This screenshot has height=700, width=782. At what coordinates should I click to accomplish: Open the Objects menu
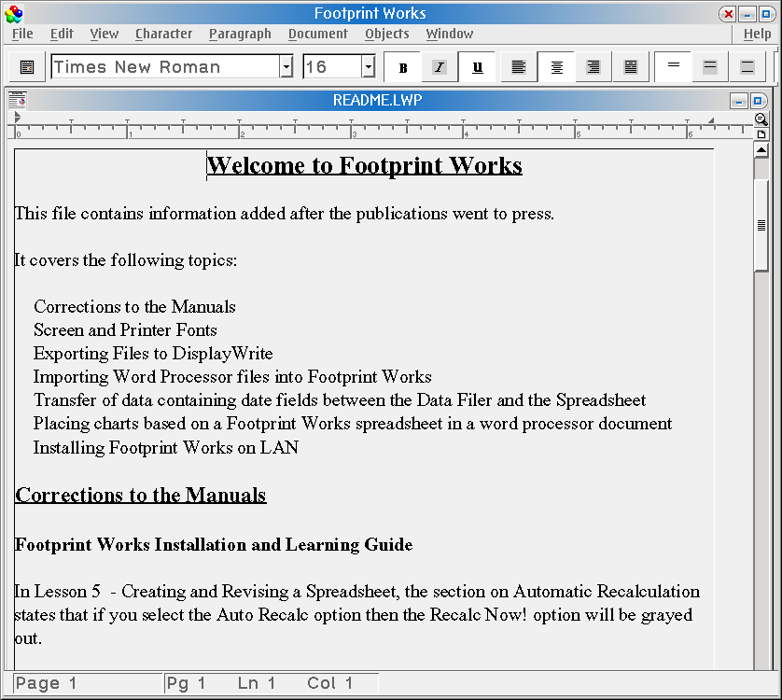tap(387, 34)
